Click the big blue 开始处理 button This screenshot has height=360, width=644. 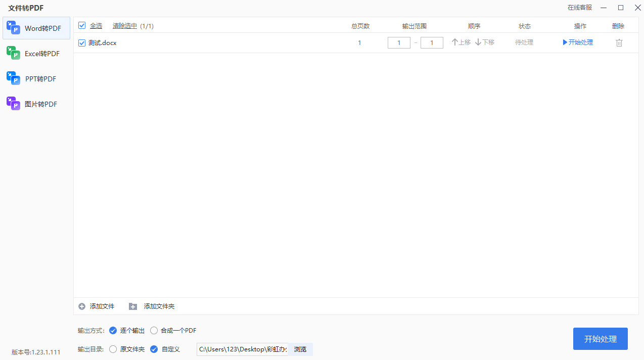601,339
